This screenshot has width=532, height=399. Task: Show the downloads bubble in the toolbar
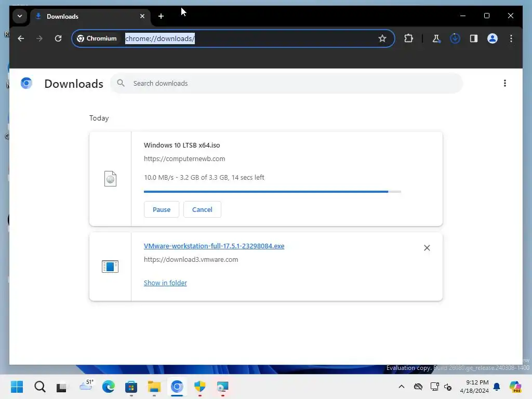455,38
